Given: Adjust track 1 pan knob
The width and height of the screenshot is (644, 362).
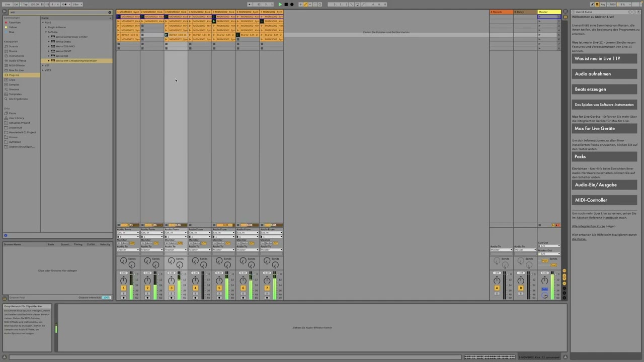Looking at the screenshot, I should click(123, 281).
